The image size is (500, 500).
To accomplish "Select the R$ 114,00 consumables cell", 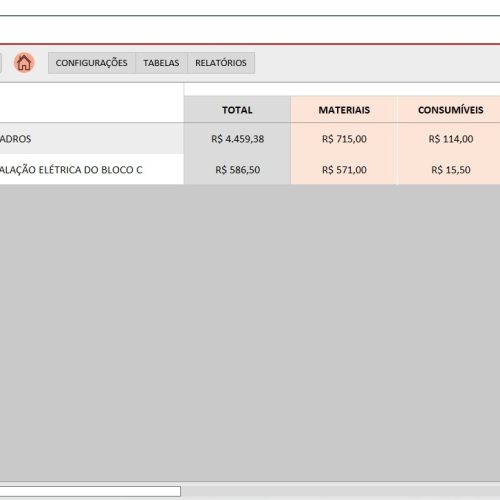I will point(450,139).
